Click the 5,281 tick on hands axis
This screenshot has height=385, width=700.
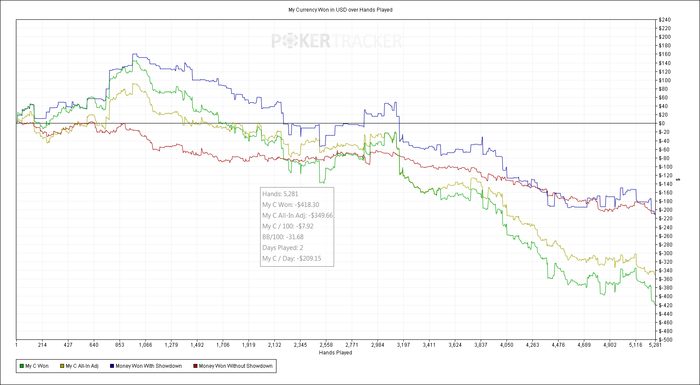(654, 345)
